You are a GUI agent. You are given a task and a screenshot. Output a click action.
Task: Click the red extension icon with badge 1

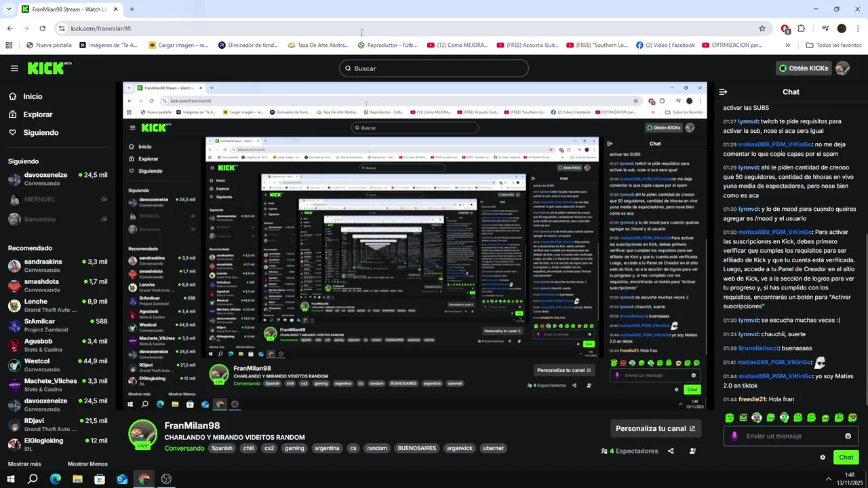(785, 28)
